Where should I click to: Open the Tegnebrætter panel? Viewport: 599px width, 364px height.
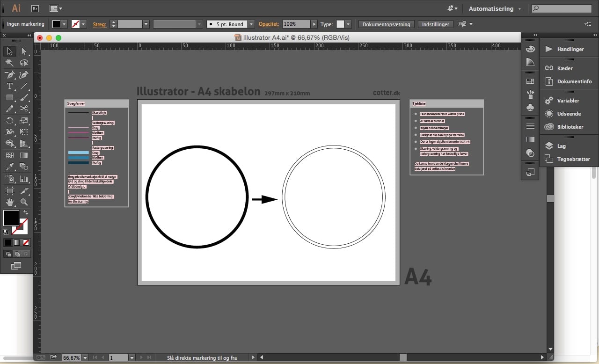point(568,159)
